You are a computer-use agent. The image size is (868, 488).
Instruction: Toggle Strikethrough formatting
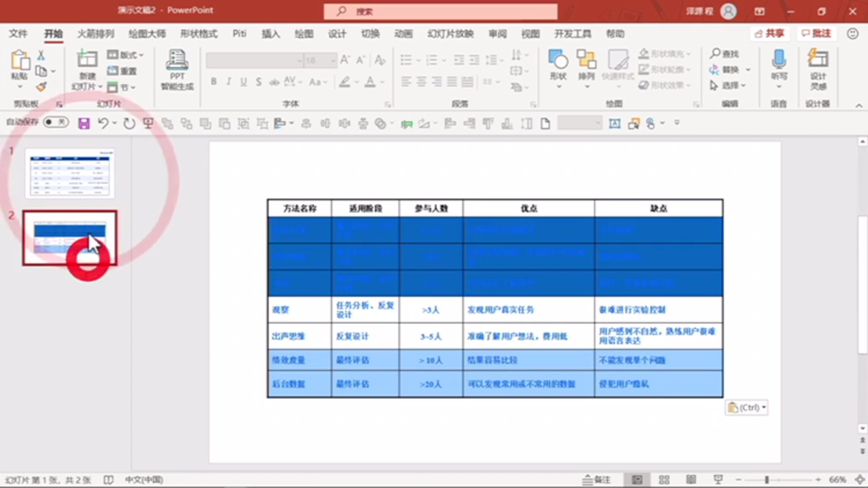click(274, 82)
